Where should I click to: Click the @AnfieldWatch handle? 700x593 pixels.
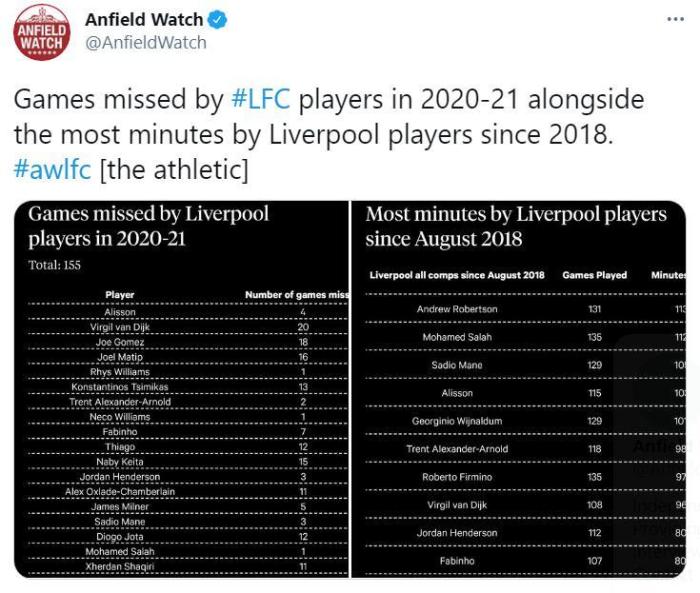pos(145,42)
